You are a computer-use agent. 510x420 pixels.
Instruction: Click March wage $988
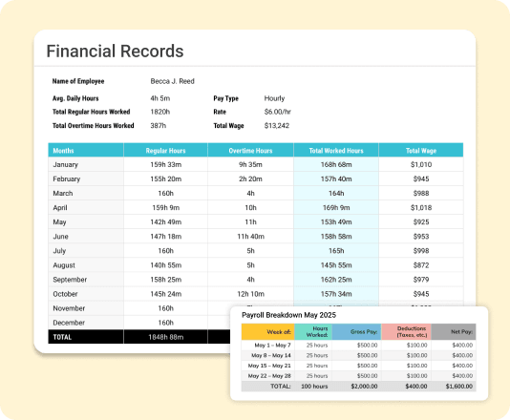pos(421,193)
